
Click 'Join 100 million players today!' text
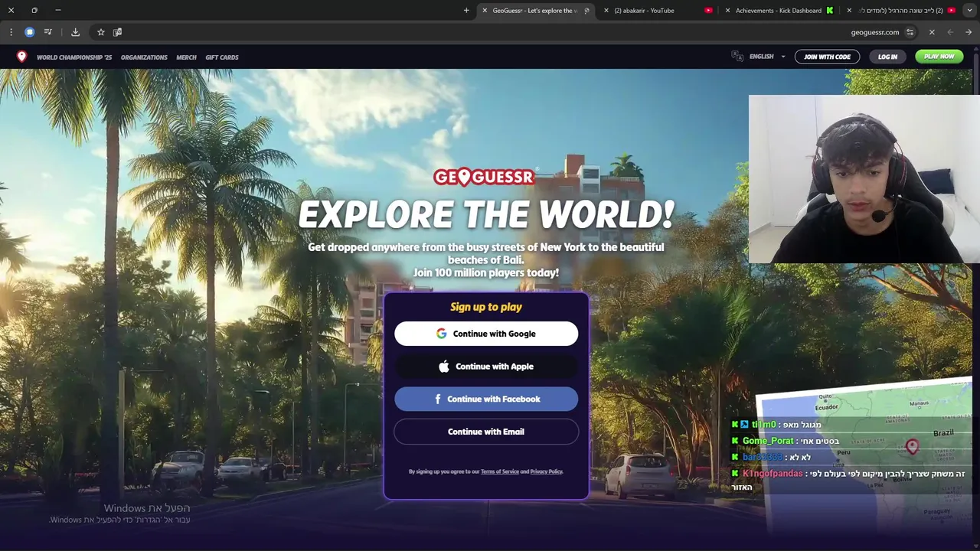[486, 273]
